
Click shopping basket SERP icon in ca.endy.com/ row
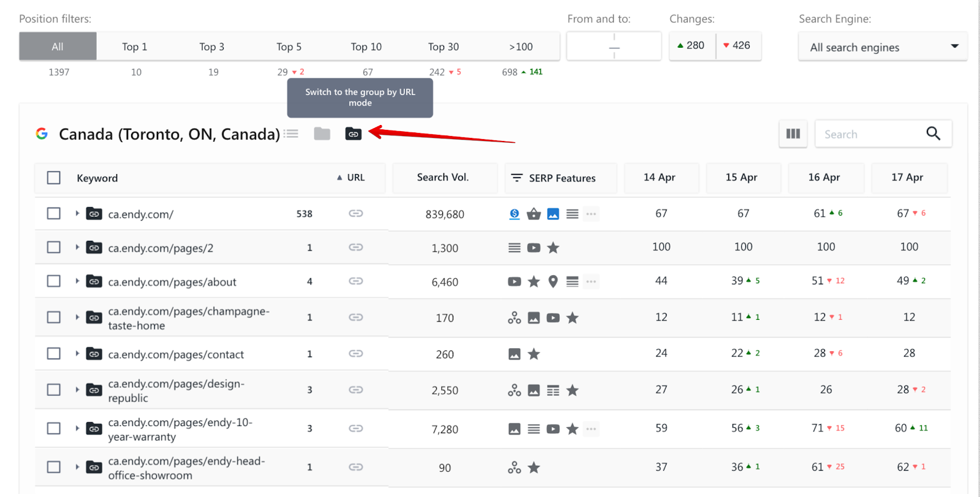pyautogui.click(x=533, y=214)
